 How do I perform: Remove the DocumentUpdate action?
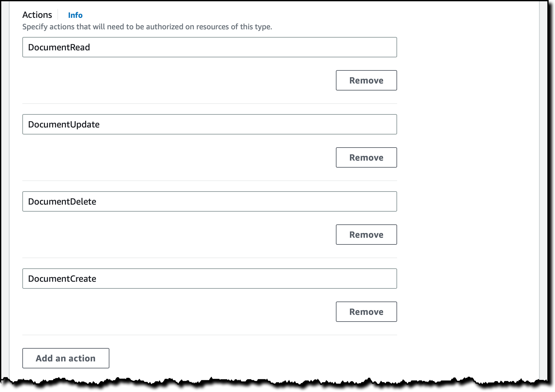[x=366, y=157]
